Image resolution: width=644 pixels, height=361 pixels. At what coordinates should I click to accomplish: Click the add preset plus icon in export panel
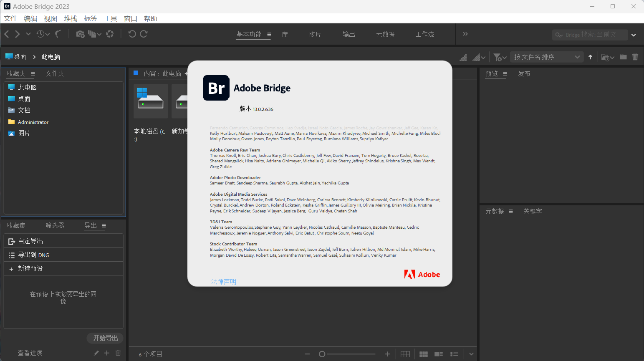pos(107,353)
